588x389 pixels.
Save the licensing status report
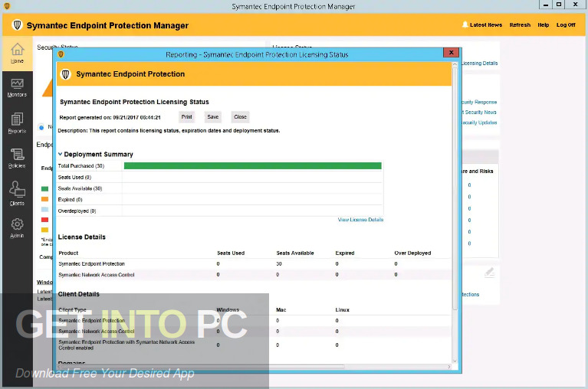(x=212, y=117)
